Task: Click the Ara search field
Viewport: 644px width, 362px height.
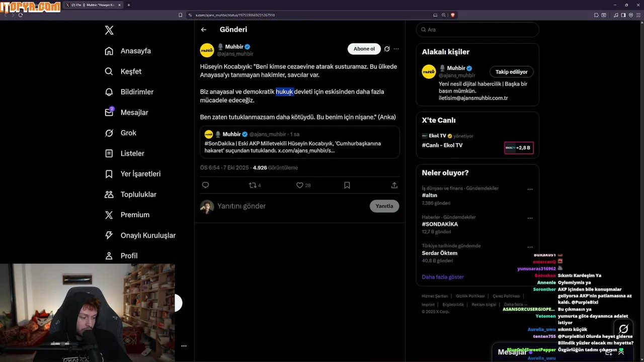Action: [x=477, y=30]
